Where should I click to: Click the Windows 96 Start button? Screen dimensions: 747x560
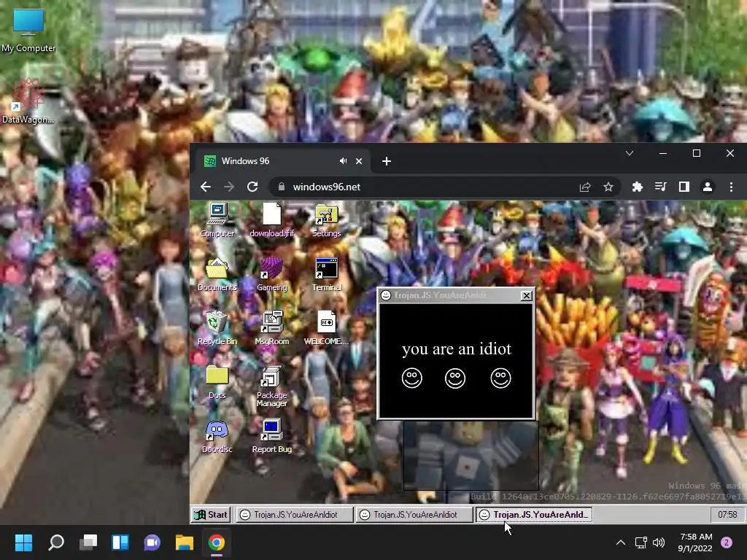coord(211,514)
